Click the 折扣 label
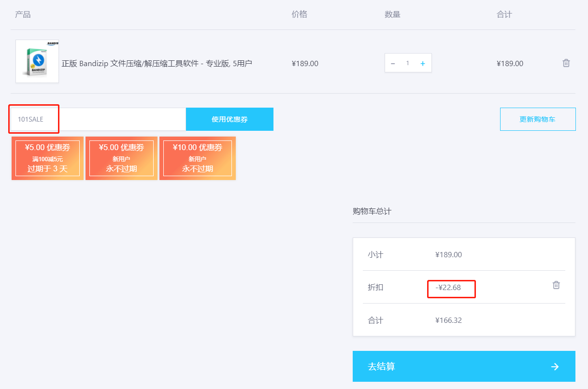 click(375, 287)
